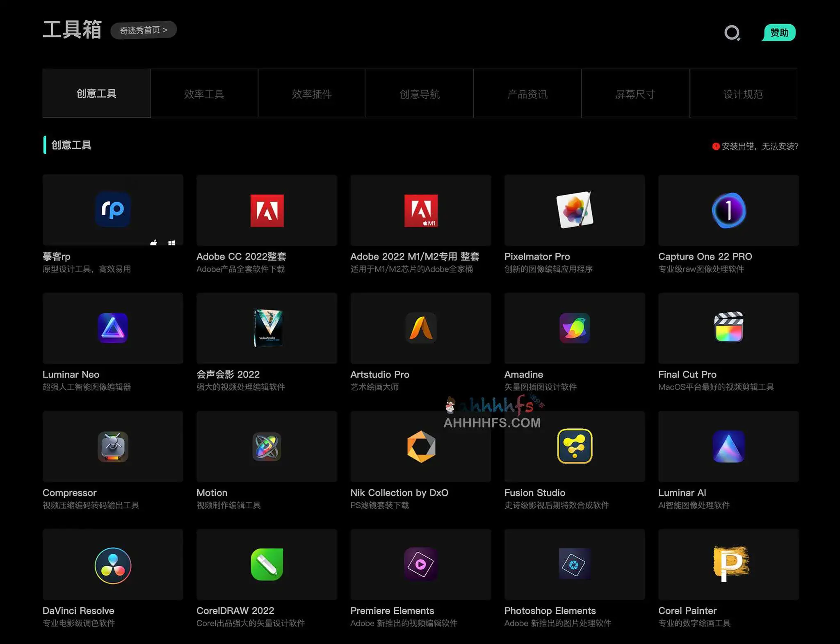
Task: Click the Fusion Studio title
Action: pos(535,493)
